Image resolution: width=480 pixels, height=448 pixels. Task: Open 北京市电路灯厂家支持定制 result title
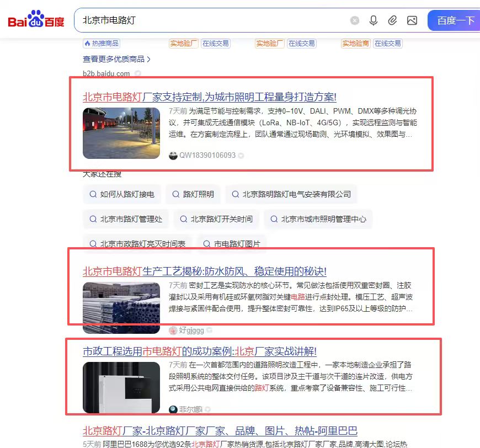(x=210, y=97)
